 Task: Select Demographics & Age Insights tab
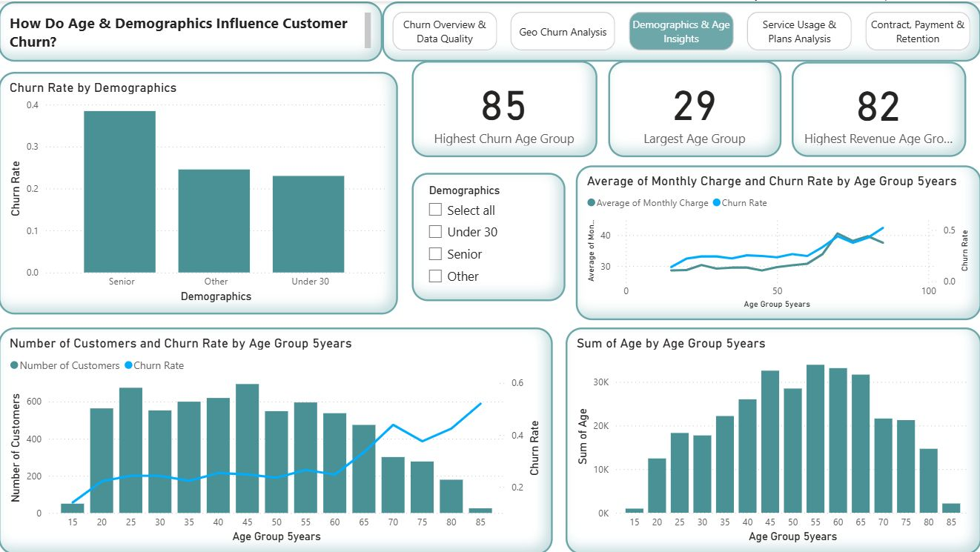[x=681, y=32]
